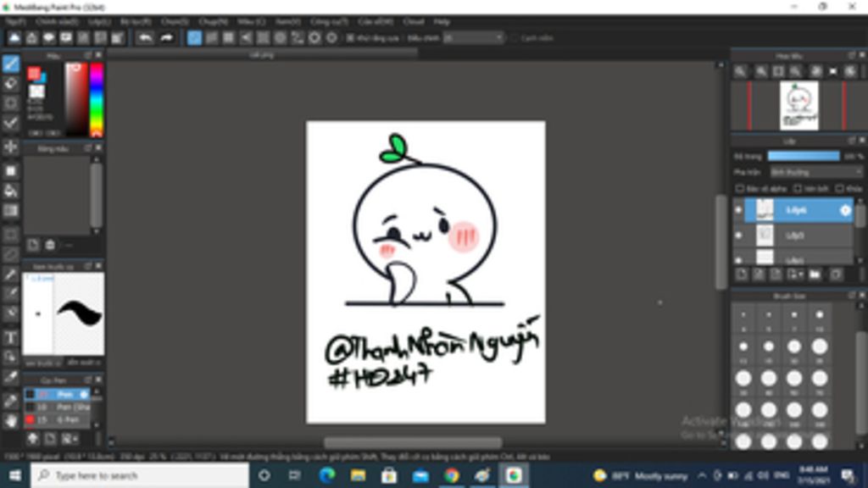Select the open canvas document tab

click(262, 54)
